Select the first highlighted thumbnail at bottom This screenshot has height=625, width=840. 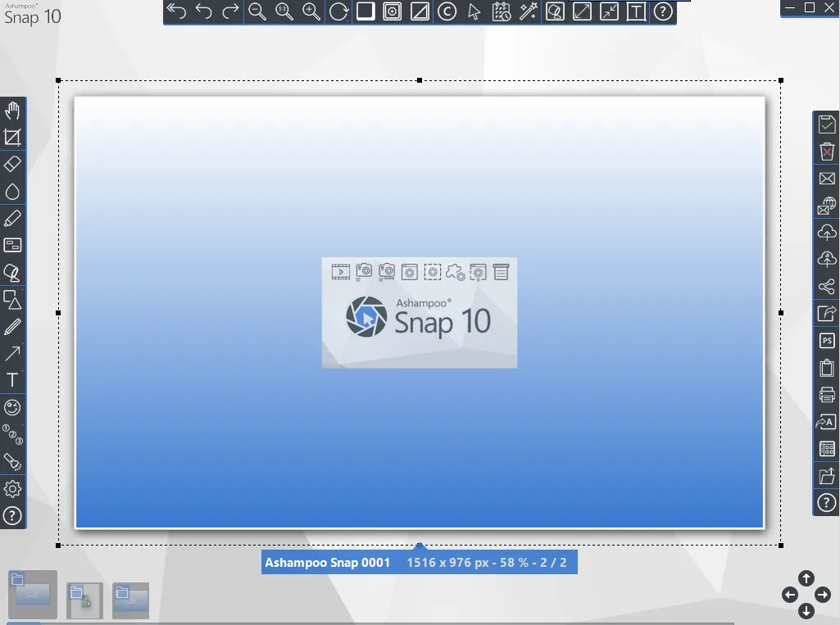pyautogui.click(x=33, y=595)
